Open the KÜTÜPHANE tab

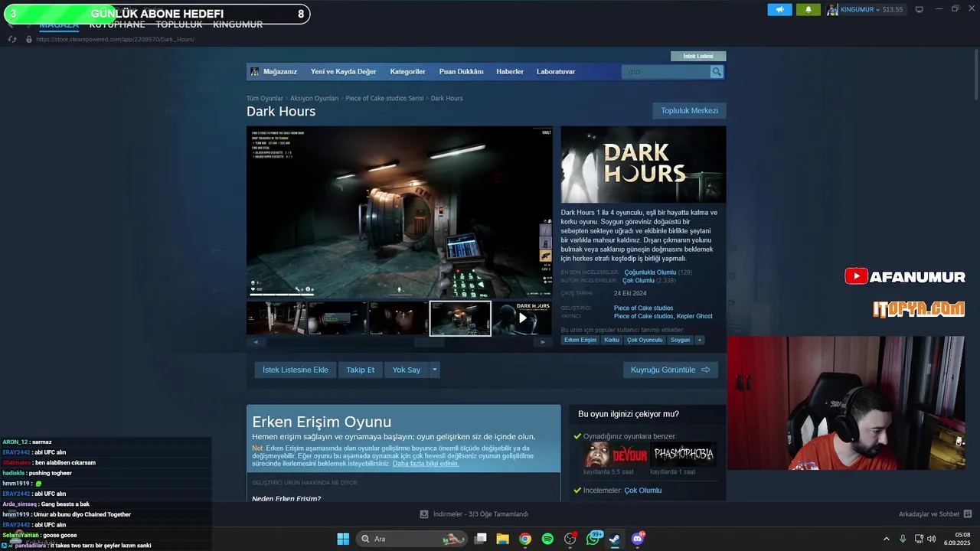116,24
